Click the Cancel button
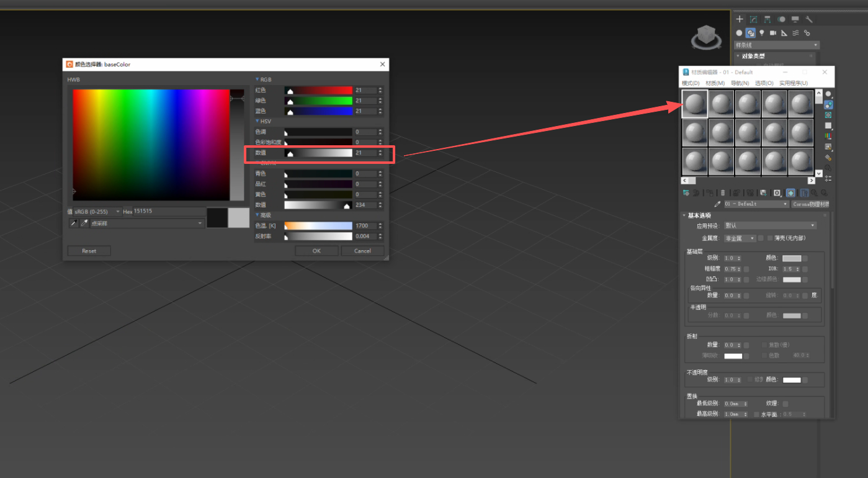 [362, 251]
